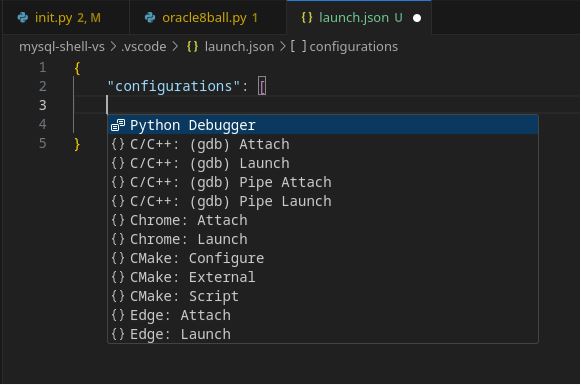Switch to the oracle8ball.py tab
581x386 pixels.
point(208,17)
